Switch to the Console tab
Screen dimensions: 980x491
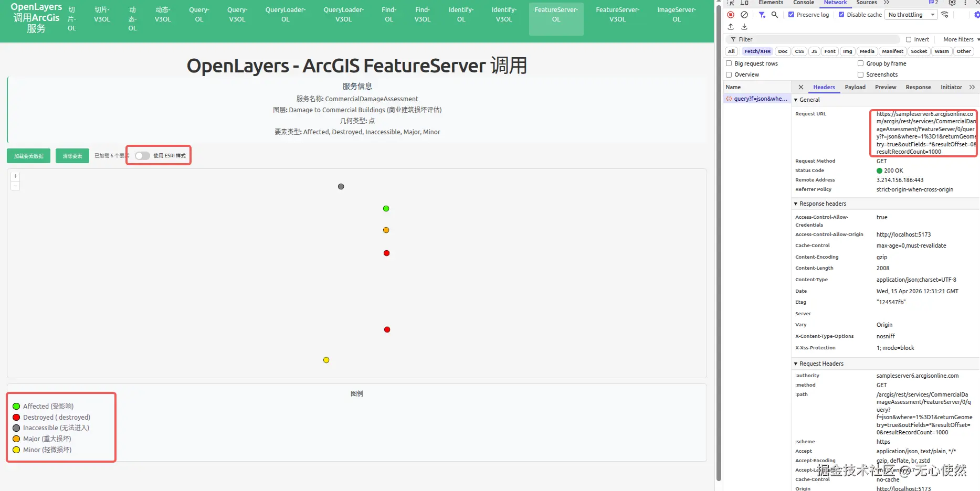tap(804, 3)
